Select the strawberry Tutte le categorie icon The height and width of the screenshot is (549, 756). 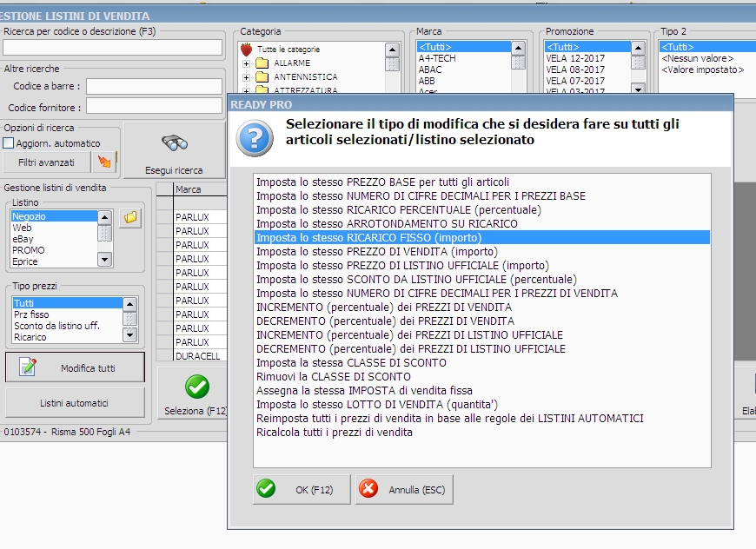coord(247,50)
